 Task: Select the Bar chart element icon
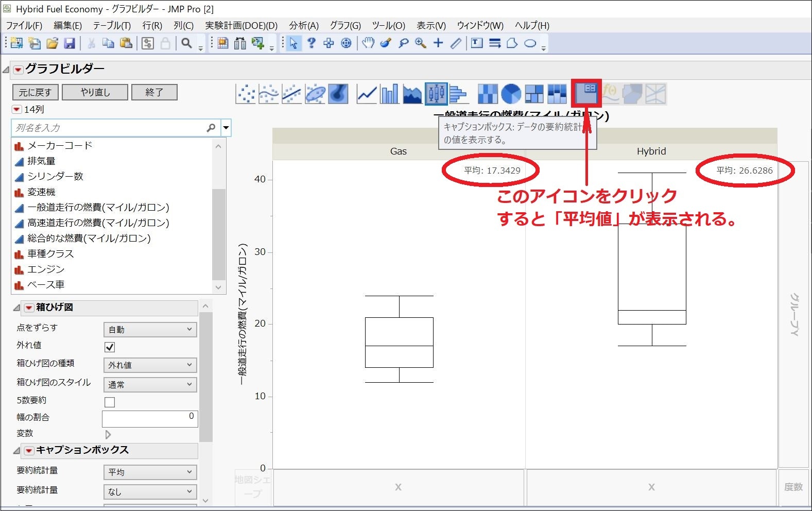(x=389, y=94)
